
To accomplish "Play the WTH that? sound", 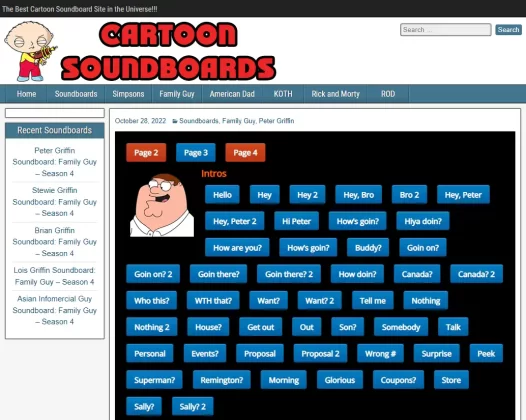I will click(213, 301).
